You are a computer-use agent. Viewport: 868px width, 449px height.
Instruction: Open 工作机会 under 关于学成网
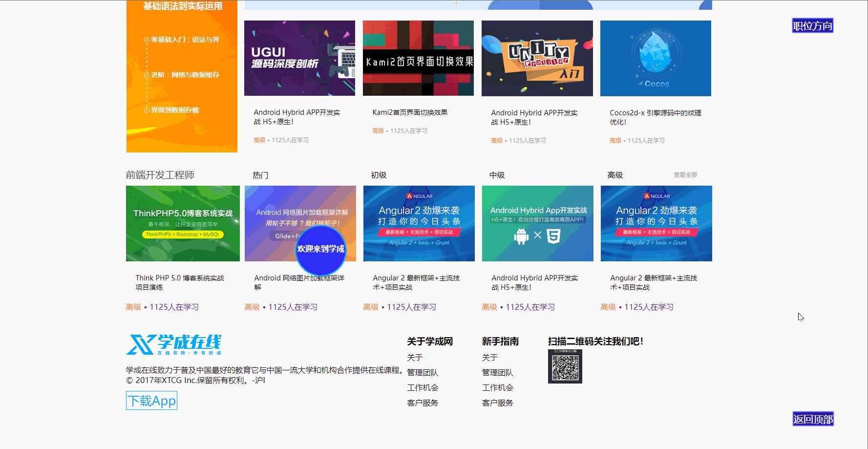pos(423,388)
